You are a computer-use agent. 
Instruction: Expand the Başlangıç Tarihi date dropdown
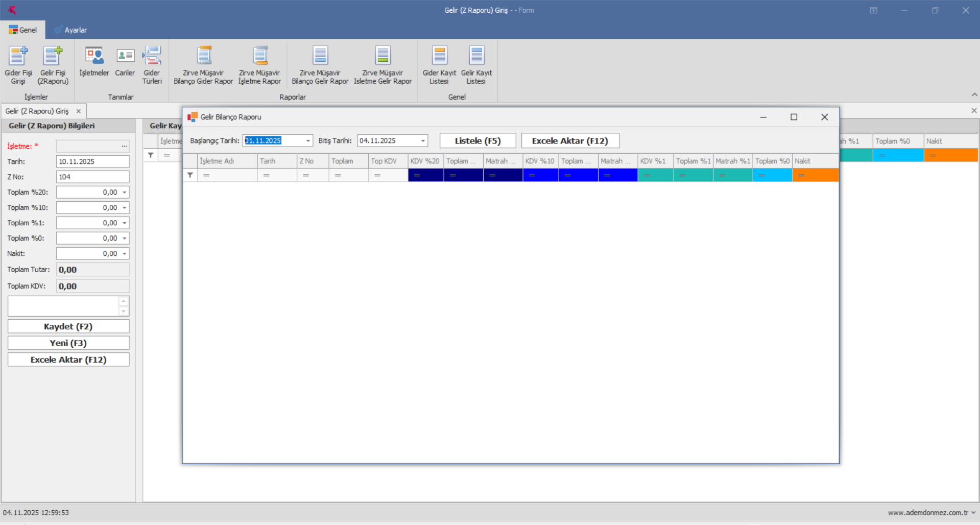[308, 141]
